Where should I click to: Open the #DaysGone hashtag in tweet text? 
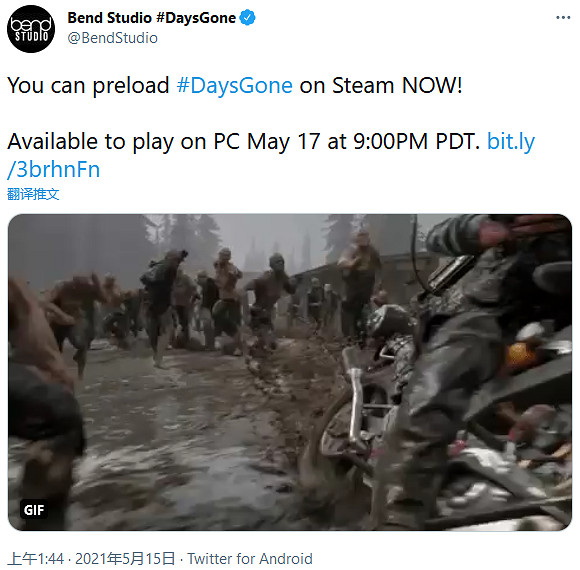[x=235, y=85]
